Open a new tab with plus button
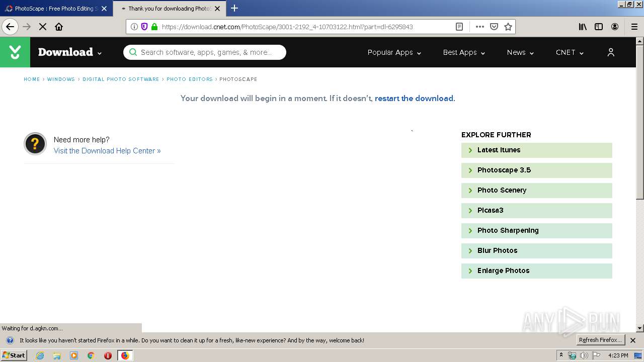This screenshot has width=644, height=362. click(x=234, y=8)
